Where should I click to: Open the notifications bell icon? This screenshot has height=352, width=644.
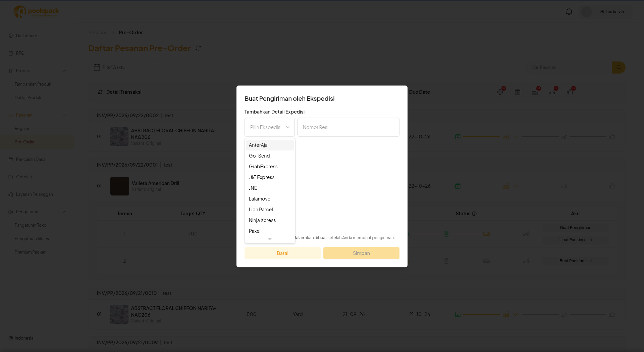569,12
